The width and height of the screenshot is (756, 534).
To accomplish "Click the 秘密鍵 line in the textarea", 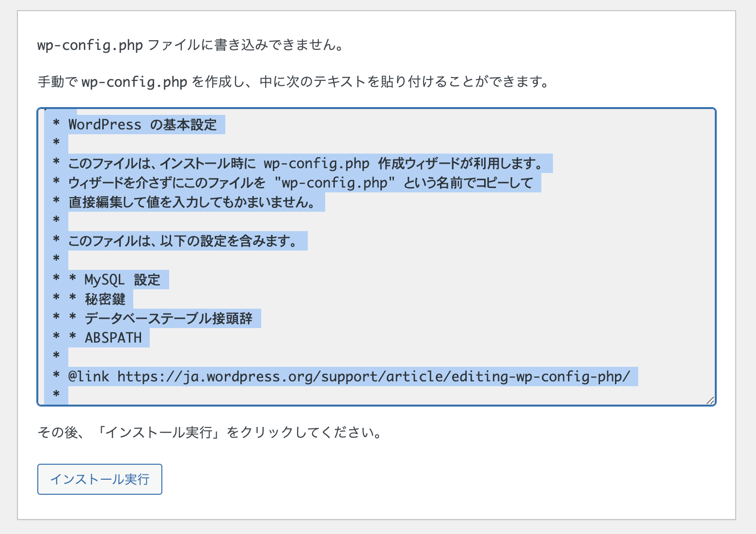I will pos(106,298).
